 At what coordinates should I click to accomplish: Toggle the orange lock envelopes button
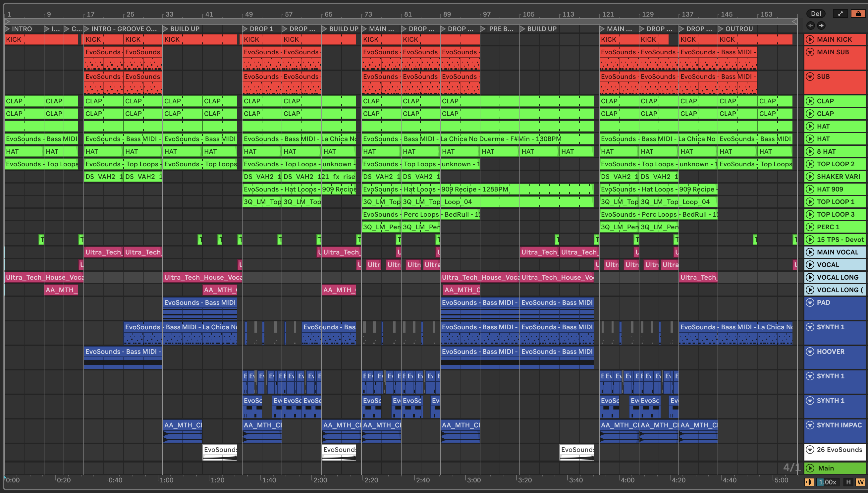coord(858,14)
